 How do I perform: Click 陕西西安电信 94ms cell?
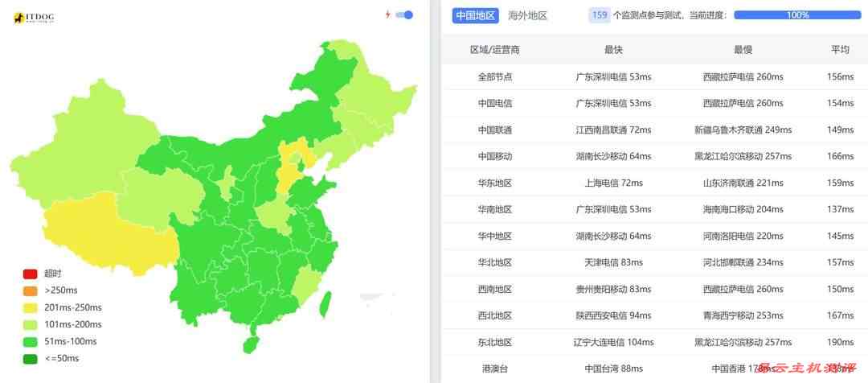pyautogui.click(x=613, y=315)
